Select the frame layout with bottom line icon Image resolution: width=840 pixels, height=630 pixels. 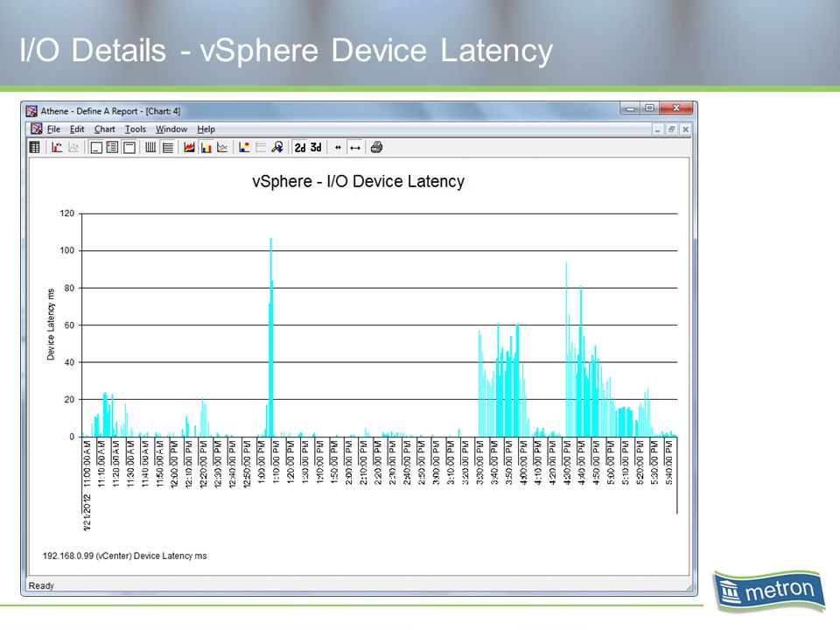[x=96, y=147]
